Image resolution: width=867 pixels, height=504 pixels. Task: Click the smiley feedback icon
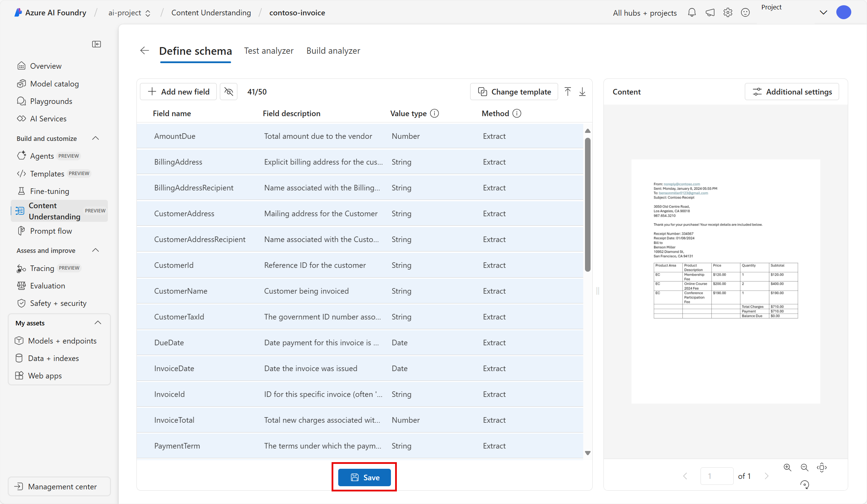[745, 13]
